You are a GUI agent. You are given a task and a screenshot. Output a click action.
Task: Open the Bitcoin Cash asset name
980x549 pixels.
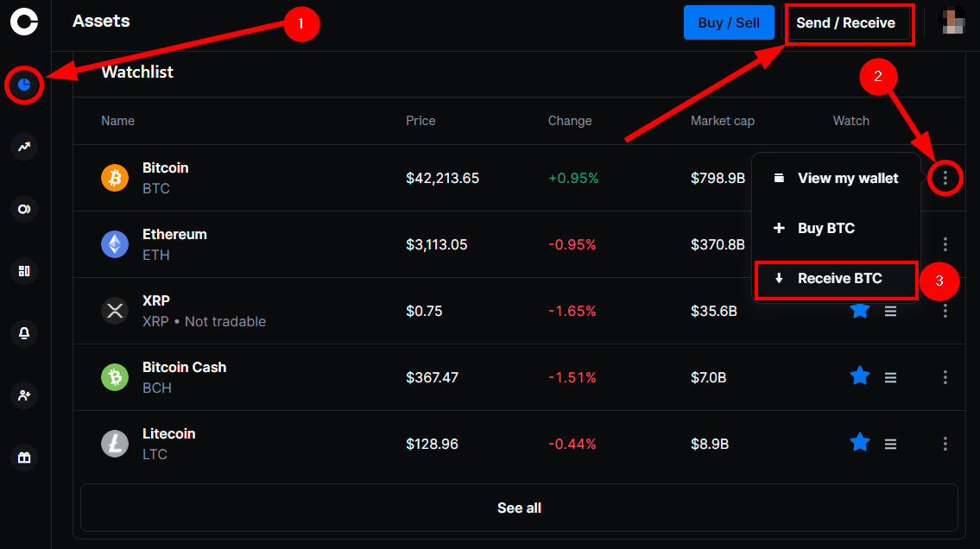[x=185, y=367]
